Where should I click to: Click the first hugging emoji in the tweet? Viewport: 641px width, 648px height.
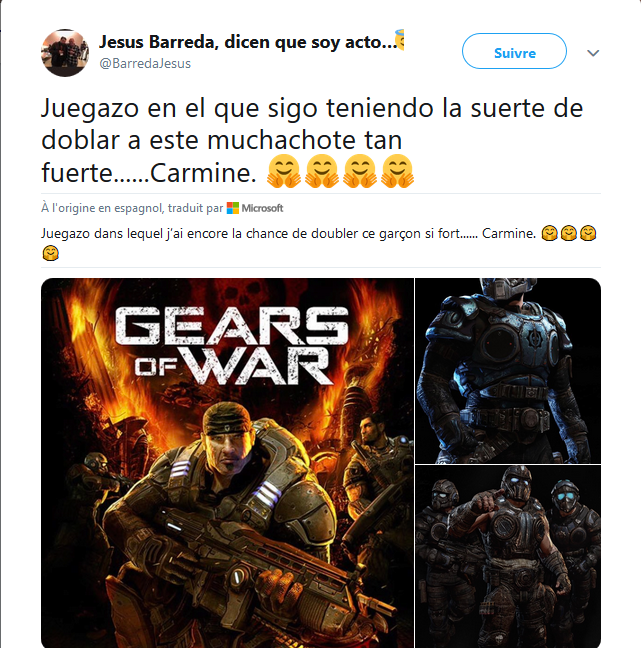284,171
